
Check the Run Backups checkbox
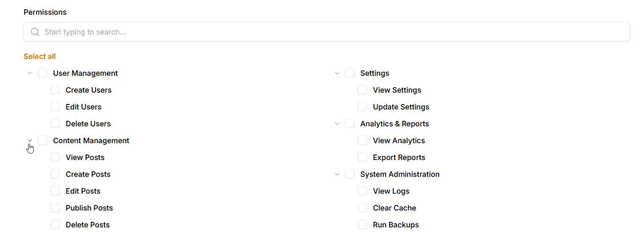[362, 225]
